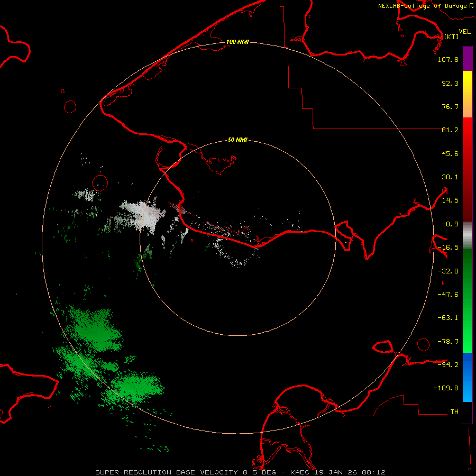Click the green segment of color bar
The width and height of the screenshot is (476, 476).
click(467, 300)
